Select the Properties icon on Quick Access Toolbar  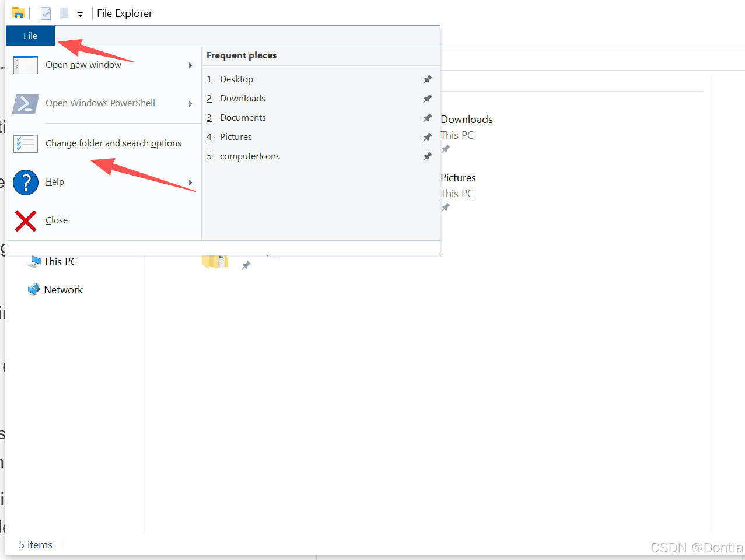pyautogui.click(x=45, y=13)
